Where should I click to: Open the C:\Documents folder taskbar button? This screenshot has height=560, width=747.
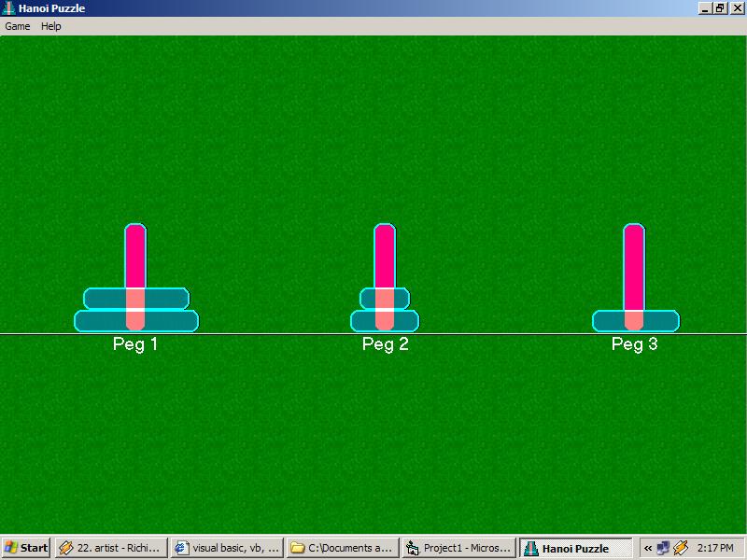(342, 548)
